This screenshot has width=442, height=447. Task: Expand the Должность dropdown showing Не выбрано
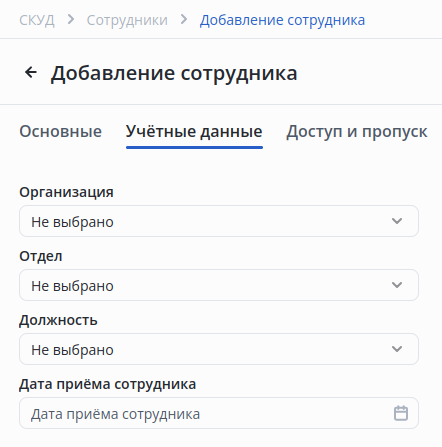click(x=219, y=349)
